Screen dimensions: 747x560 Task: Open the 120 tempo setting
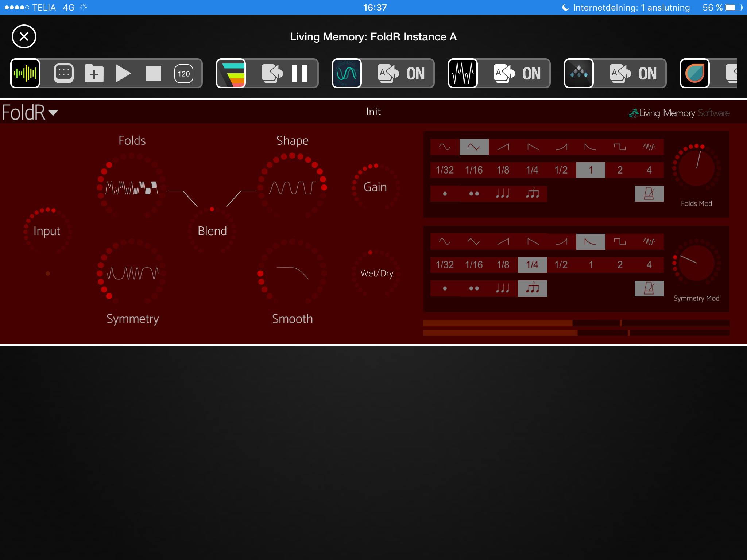184,73
